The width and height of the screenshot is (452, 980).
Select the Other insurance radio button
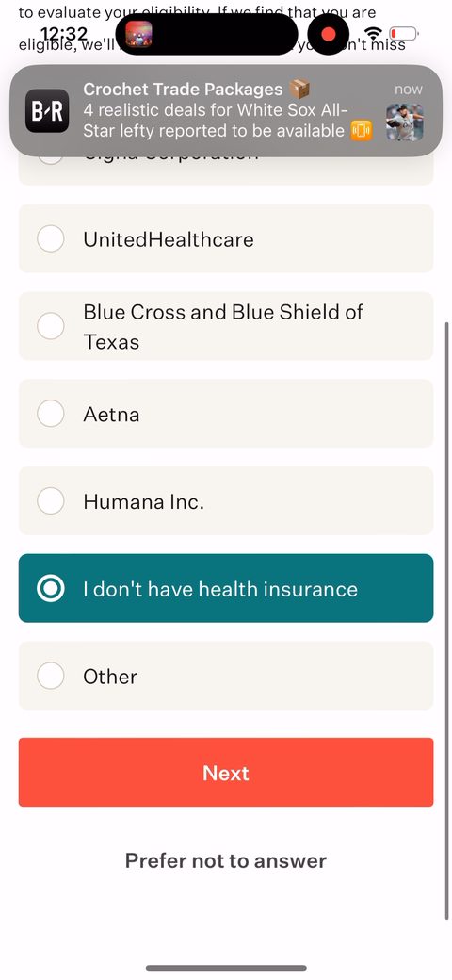[51, 676]
